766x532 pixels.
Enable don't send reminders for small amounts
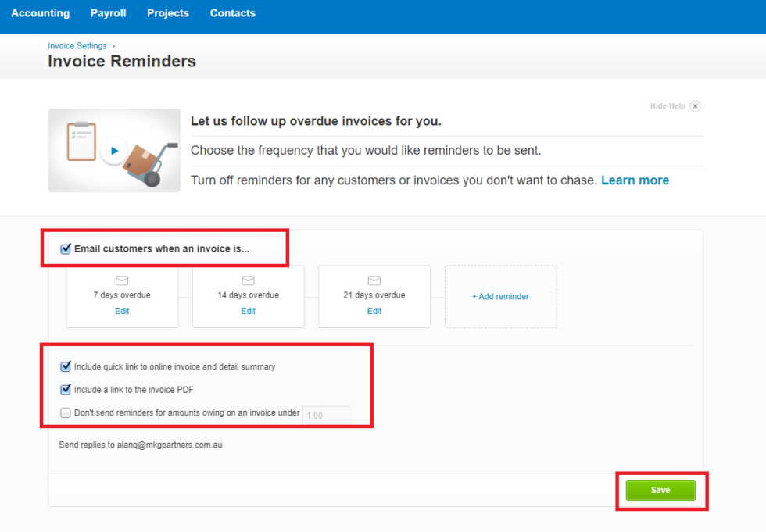point(66,412)
